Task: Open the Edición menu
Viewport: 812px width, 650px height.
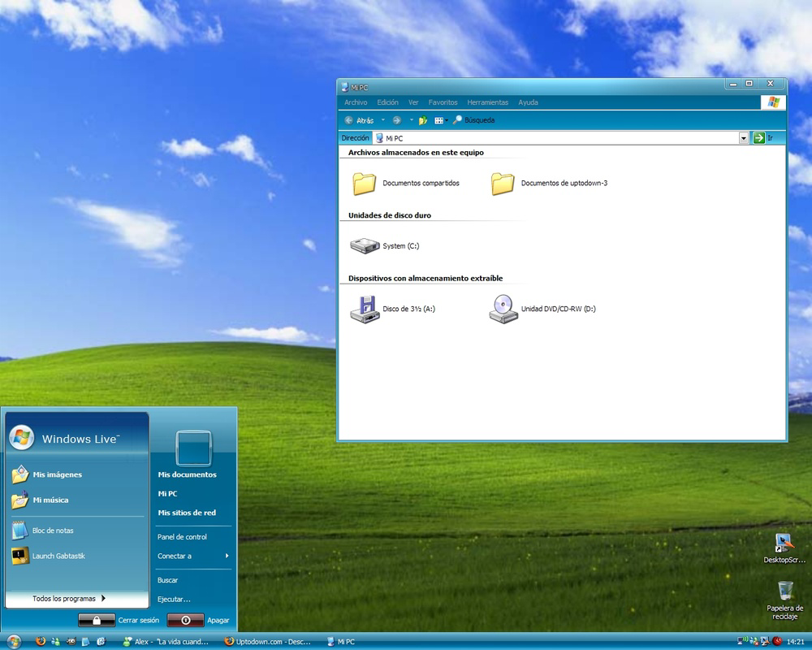Action: pyautogui.click(x=387, y=102)
